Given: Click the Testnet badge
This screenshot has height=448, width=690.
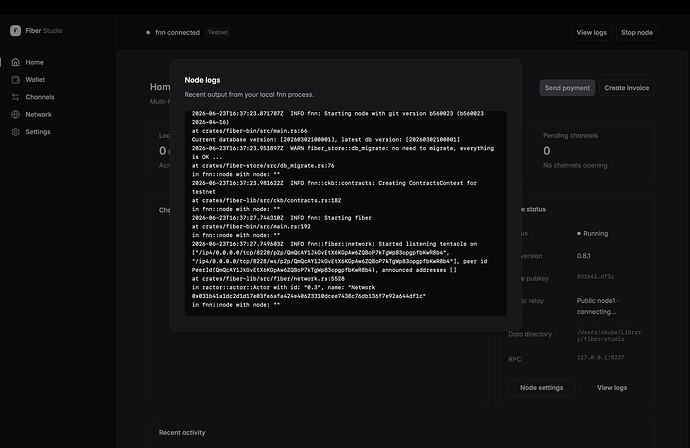Looking at the screenshot, I should tap(218, 32).
